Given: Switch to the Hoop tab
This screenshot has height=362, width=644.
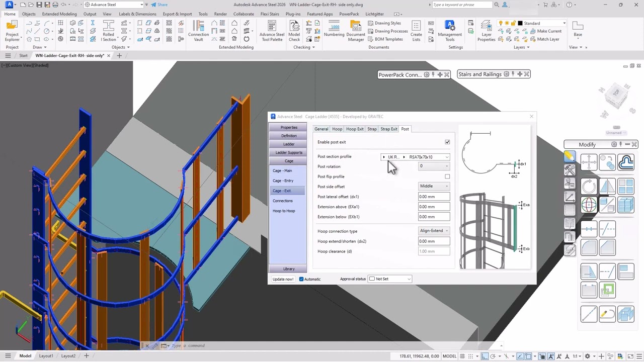Looking at the screenshot, I should [x=337, y=129].
